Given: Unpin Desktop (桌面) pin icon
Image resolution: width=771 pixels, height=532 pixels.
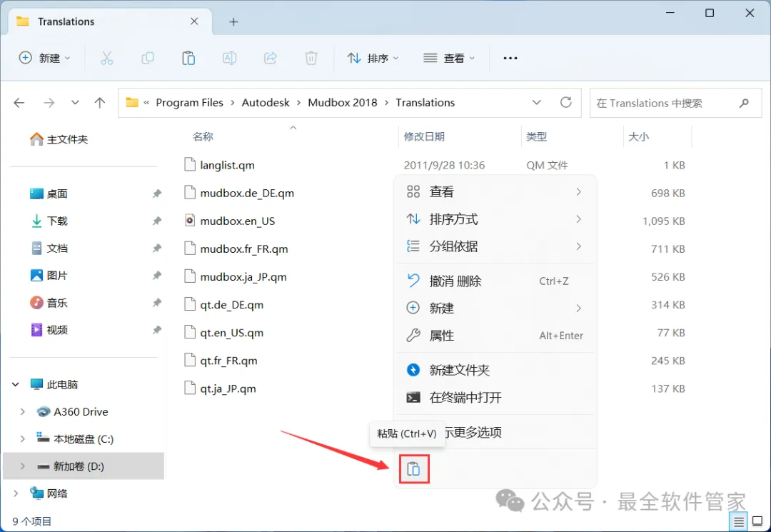Looking at the screenshot, I should 157,194.
